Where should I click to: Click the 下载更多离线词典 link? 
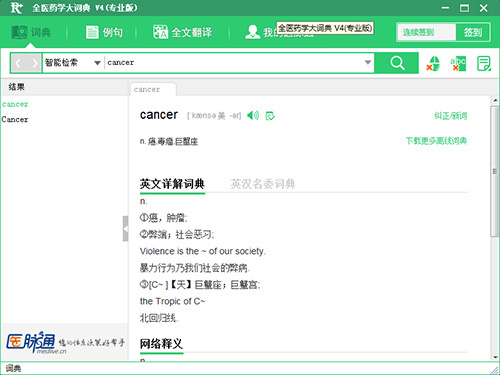(x=436, y=141)
